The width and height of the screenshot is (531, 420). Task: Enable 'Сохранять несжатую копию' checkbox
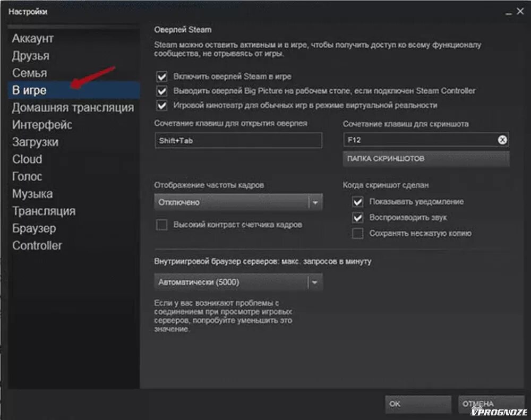click(x=357, y=234)
